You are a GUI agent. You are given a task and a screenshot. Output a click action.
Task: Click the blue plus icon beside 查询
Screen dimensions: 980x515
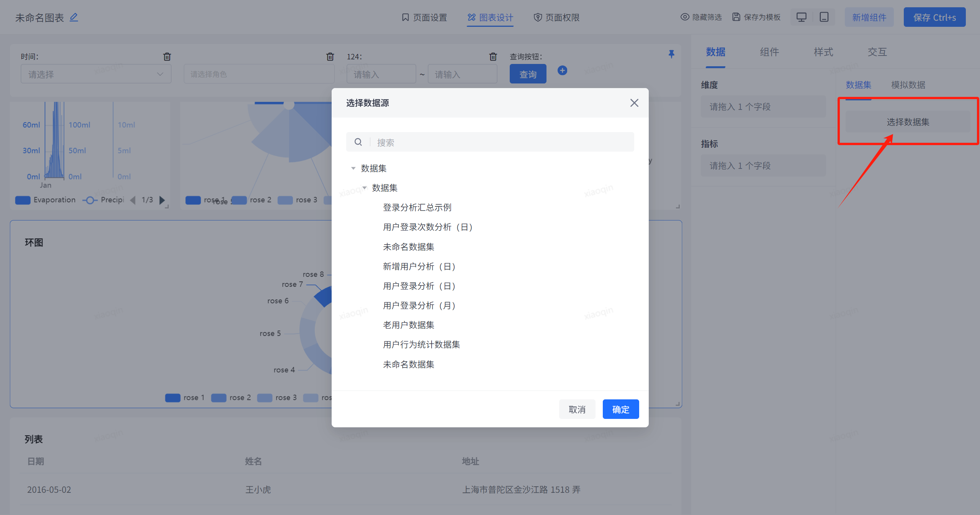tap(562, 70)
